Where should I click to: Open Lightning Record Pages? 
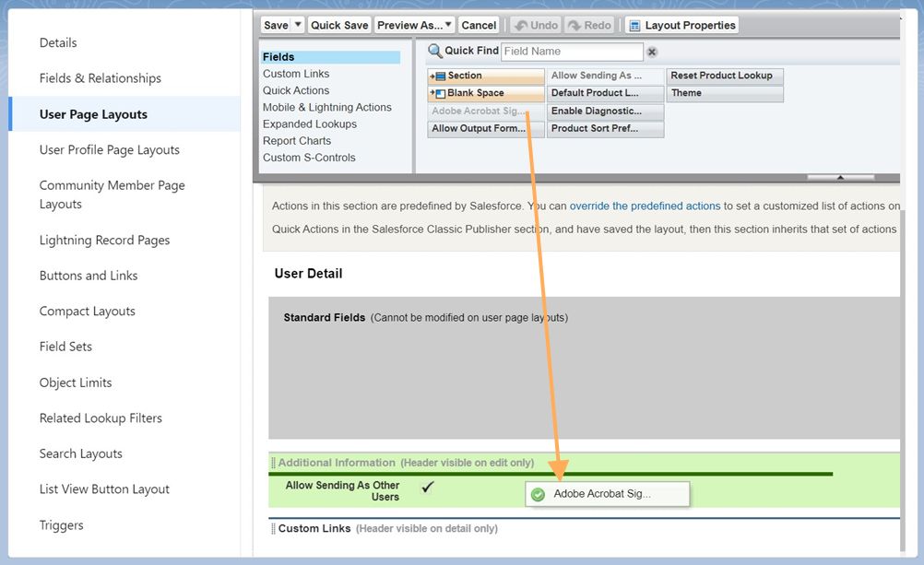pyautogui.click(x=104, y=241)
